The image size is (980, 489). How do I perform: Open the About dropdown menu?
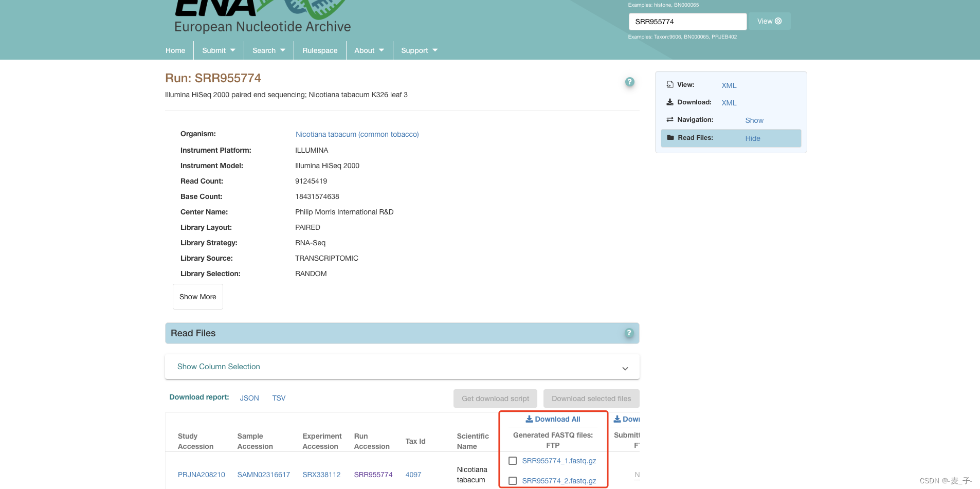[x=369, y=50]
